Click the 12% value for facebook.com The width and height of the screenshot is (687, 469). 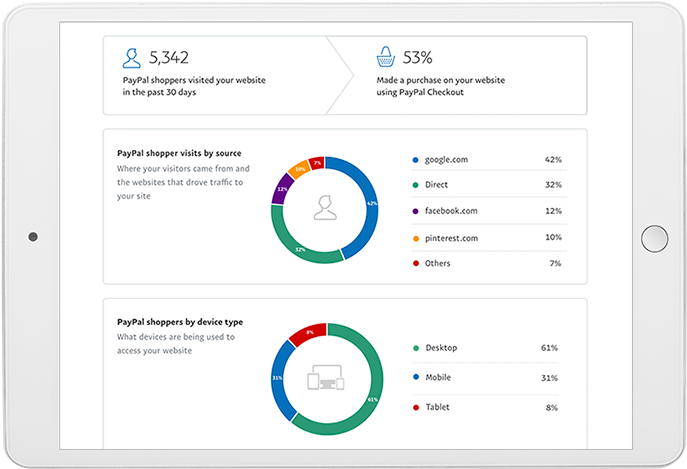point(553,211)
